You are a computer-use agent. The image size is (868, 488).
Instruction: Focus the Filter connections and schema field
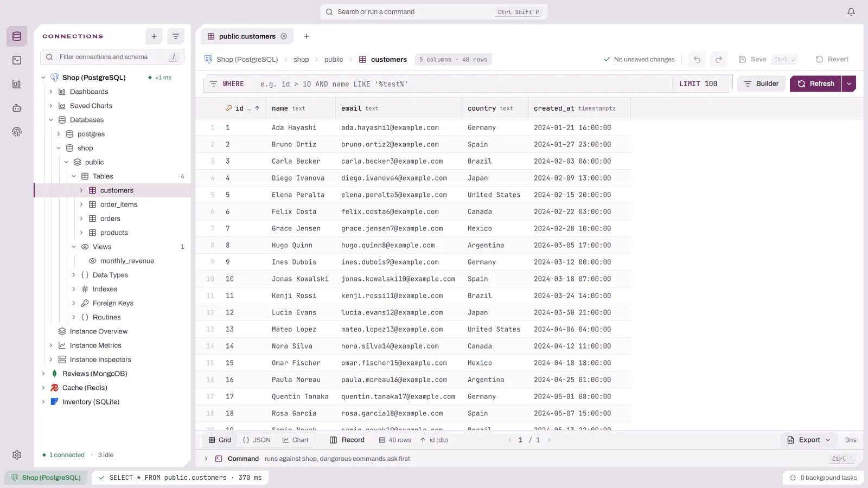tap(112, 57)
